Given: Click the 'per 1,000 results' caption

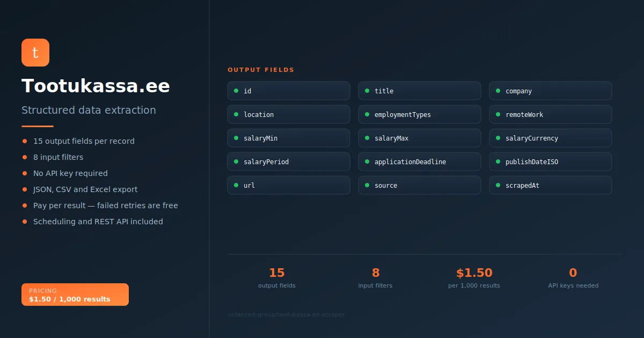Looking at the screenshot, I should 474,285.
